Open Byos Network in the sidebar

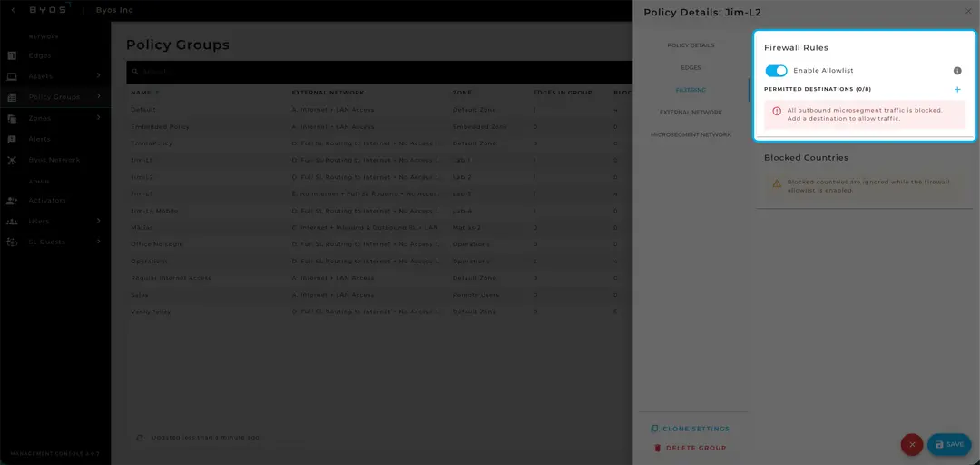54,160
